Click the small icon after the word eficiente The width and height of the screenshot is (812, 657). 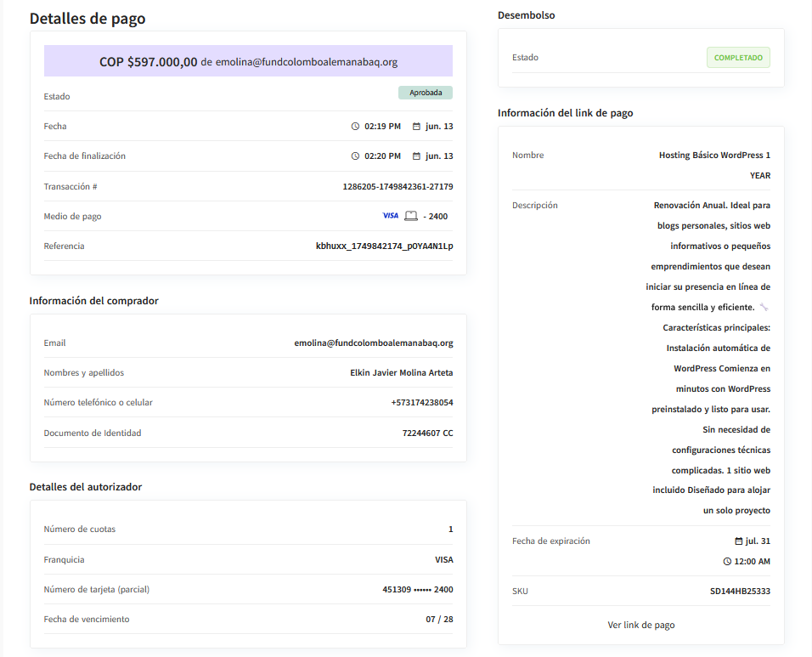click(764, 307)
